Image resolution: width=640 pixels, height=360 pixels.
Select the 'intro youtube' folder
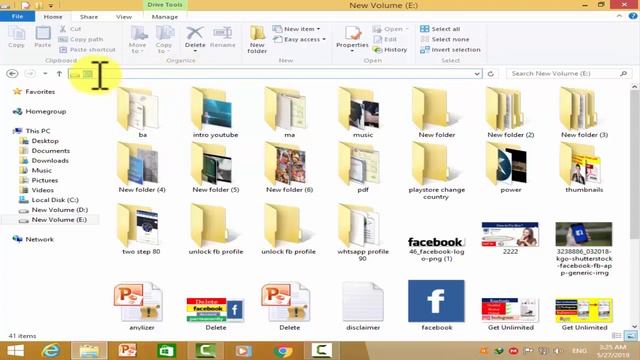[216, 112]
